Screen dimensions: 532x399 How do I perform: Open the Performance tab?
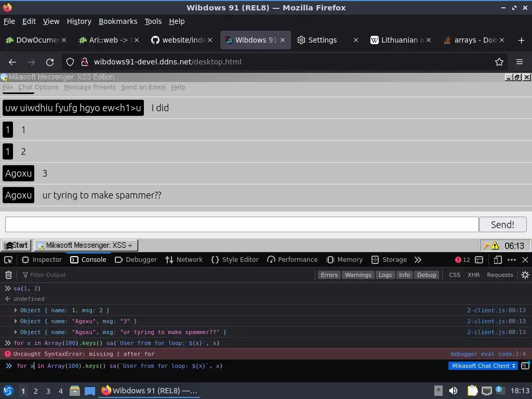(292, 260)
